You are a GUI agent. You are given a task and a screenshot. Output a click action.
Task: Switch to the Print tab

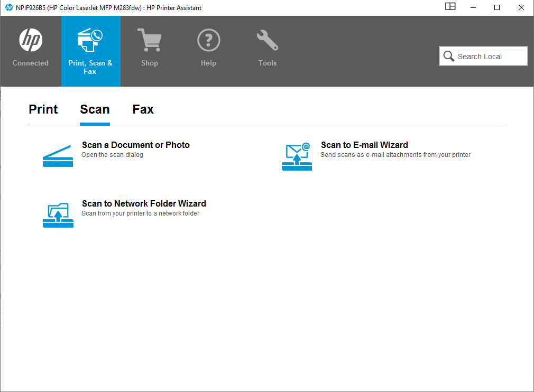tap(43, 109)
